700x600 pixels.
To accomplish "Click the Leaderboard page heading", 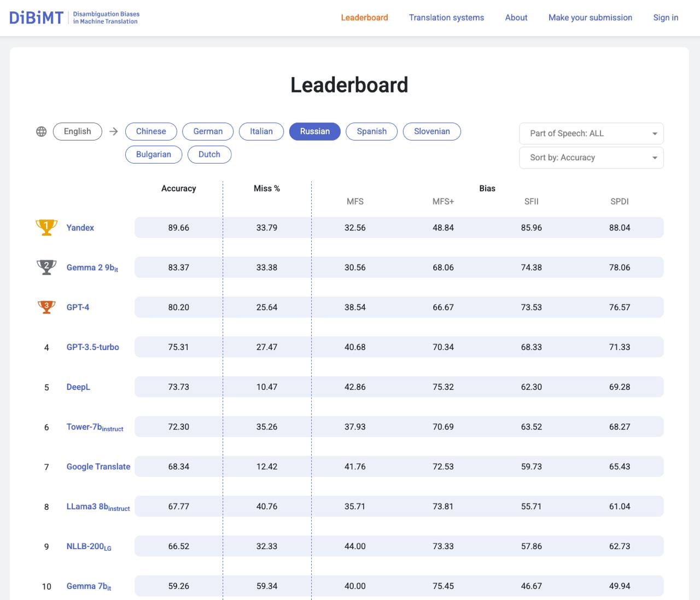I will point(349,85).
